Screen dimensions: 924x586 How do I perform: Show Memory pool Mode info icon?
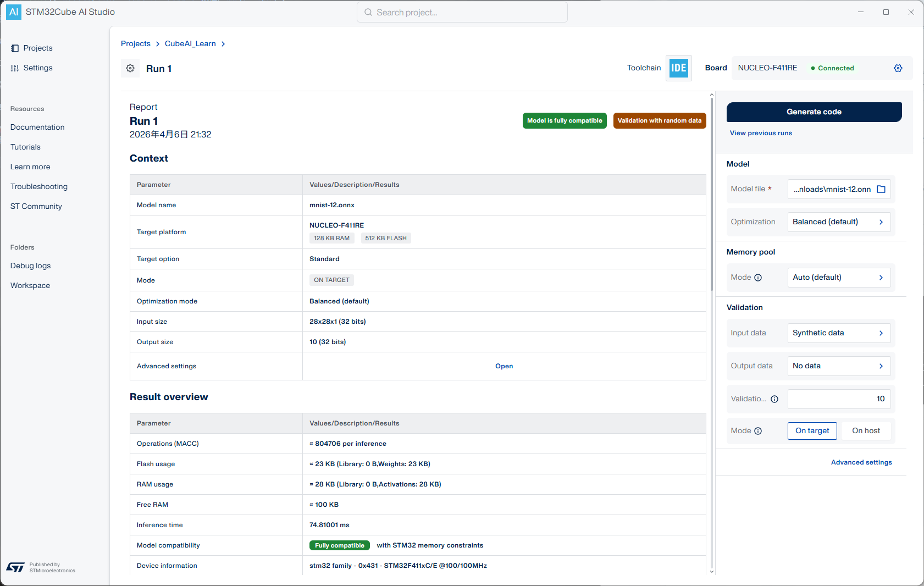[758, 278]
